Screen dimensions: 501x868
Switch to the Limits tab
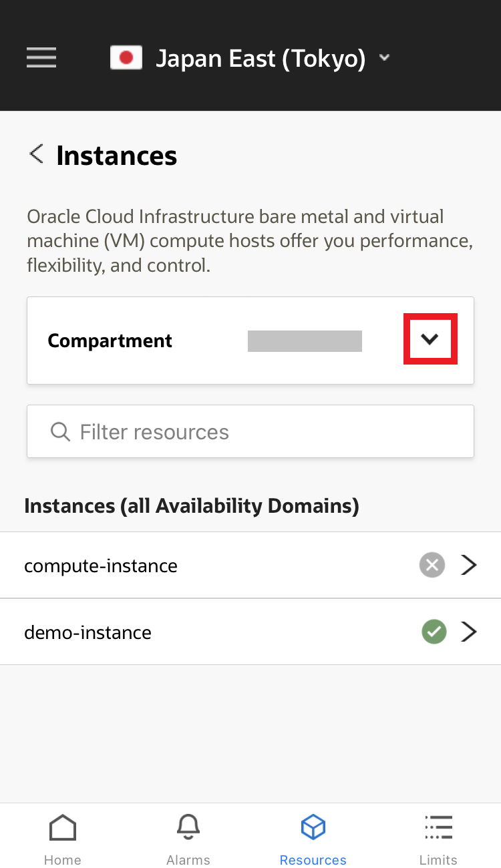[x=438, y=839]
